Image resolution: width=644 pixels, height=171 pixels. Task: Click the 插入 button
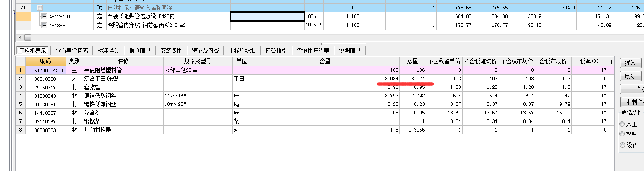631,63
